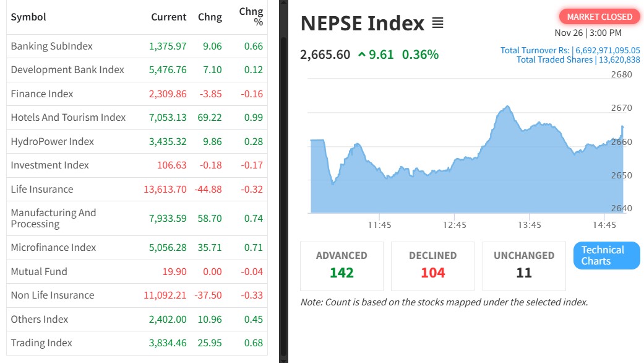Click the NEPSE chart peak near 2670
The image size is (644, 363).
tap(507, 107)
